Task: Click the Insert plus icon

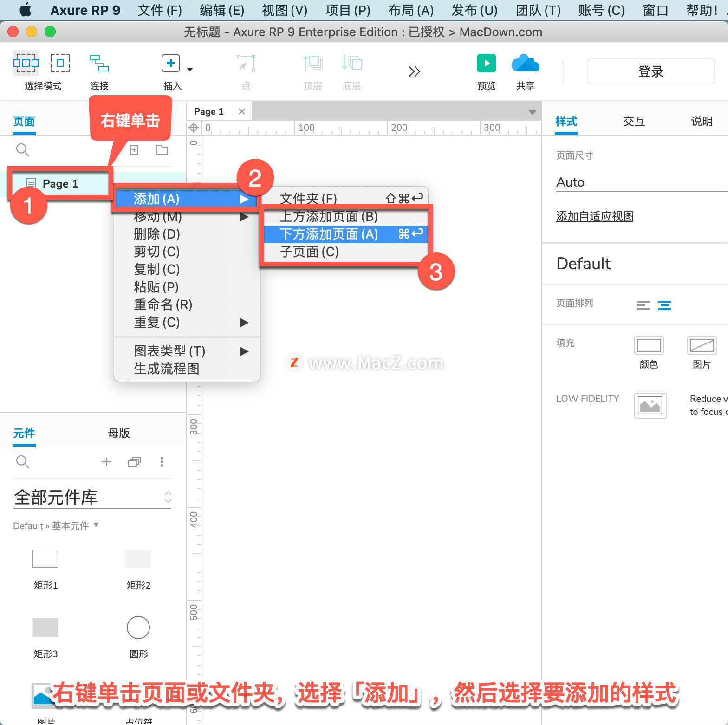Action: [x=171, y=63]
